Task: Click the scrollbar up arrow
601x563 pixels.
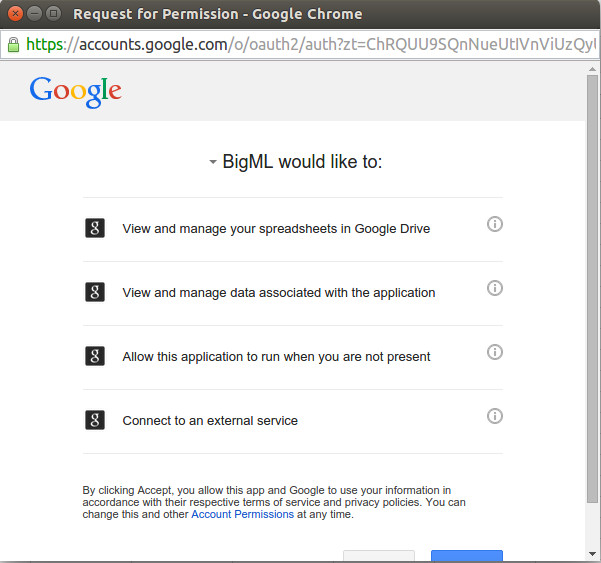Action: tap(593, 71)
